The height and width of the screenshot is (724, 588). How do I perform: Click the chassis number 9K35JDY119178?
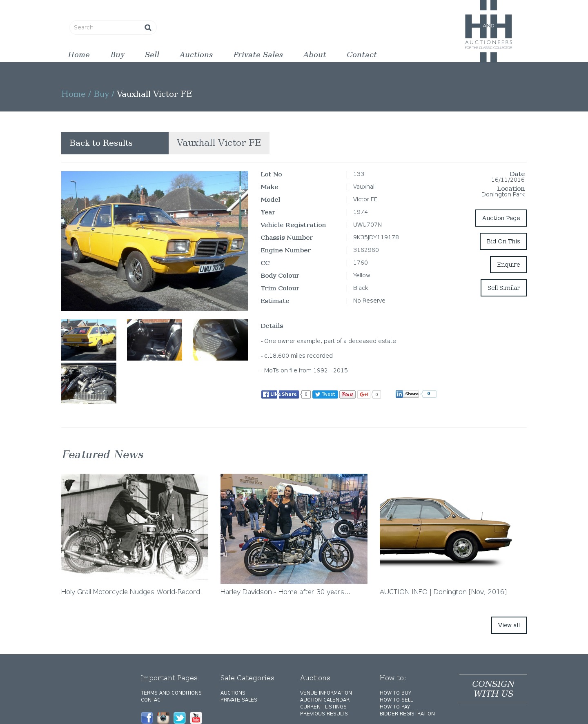(376, 237)
